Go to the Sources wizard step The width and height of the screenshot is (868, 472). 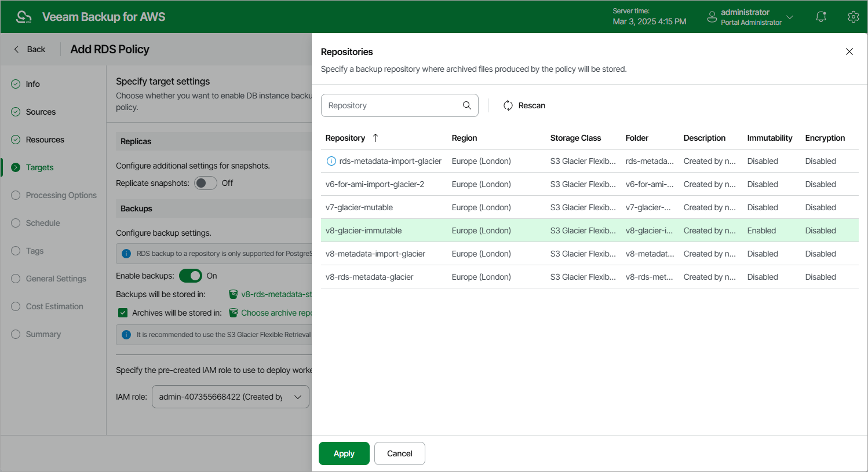[41, 112]
